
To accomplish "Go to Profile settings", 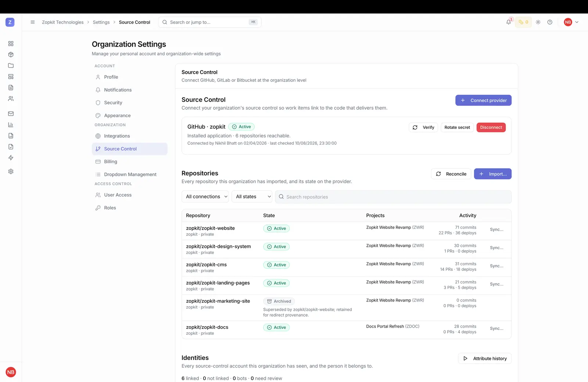I will click(x=130, y=77).
